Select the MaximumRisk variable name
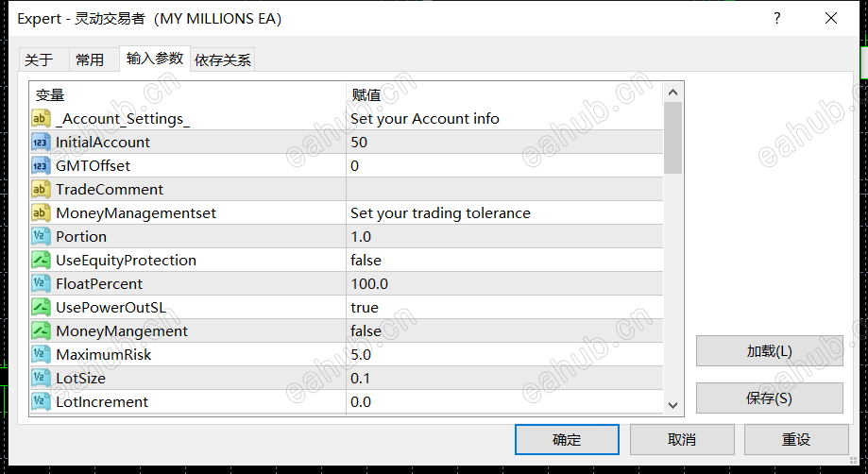The width and height of the screenshot is (868, 474). click(104, 354)
